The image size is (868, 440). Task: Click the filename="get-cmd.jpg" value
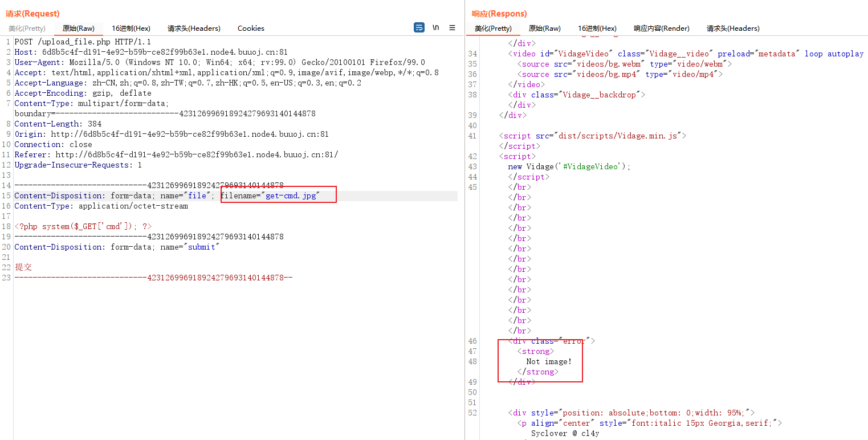click(x=270, y=195)
